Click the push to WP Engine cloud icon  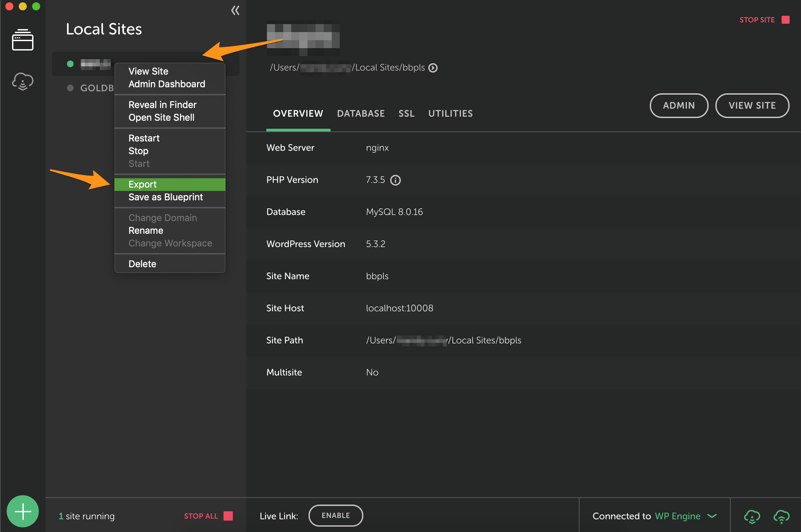click(781, 516)
